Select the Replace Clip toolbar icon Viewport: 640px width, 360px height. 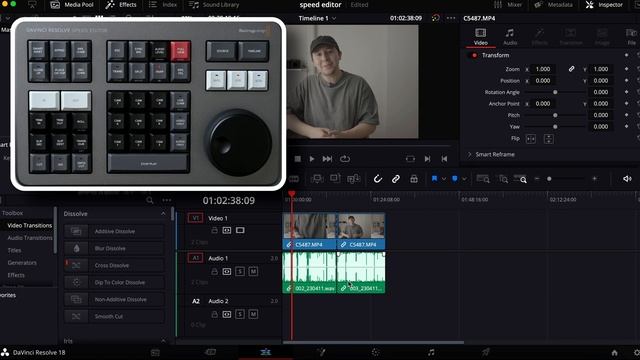point(353,179)
